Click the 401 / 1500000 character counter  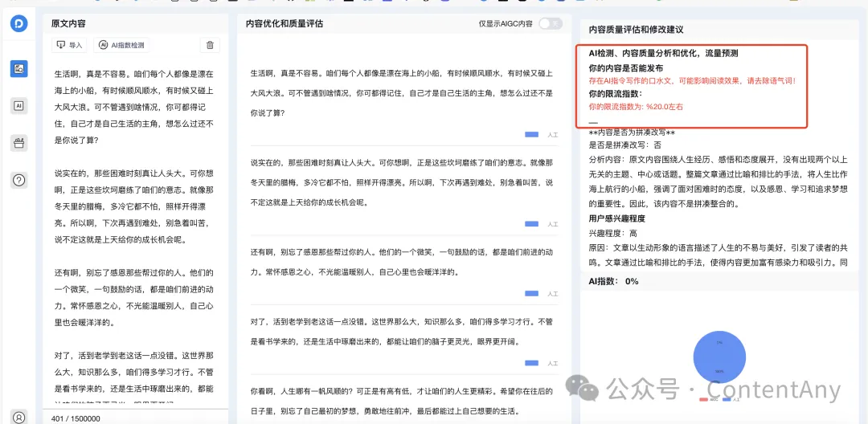(76, 418)
